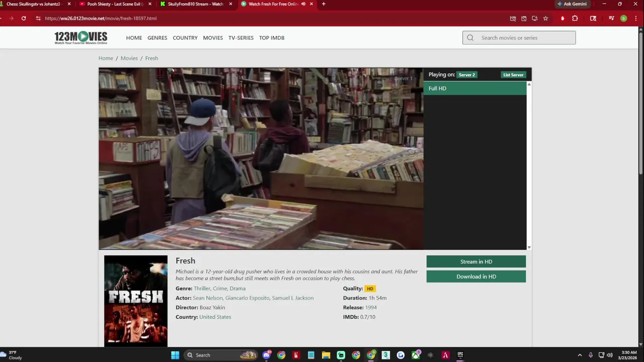Viewport: 644px width, 362px height.
Task: Open the COUNTRY menu
Action: coord(185,38)
